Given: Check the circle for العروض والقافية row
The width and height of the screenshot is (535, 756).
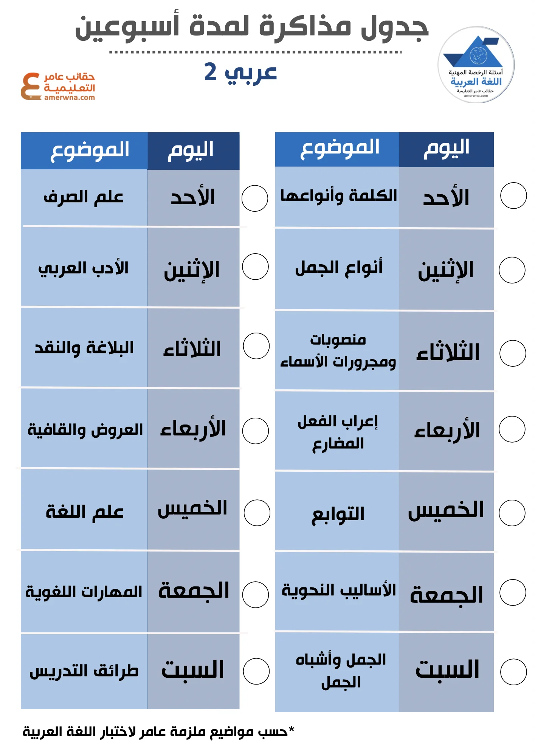Looking at the screenshot, I should point(256,431).
